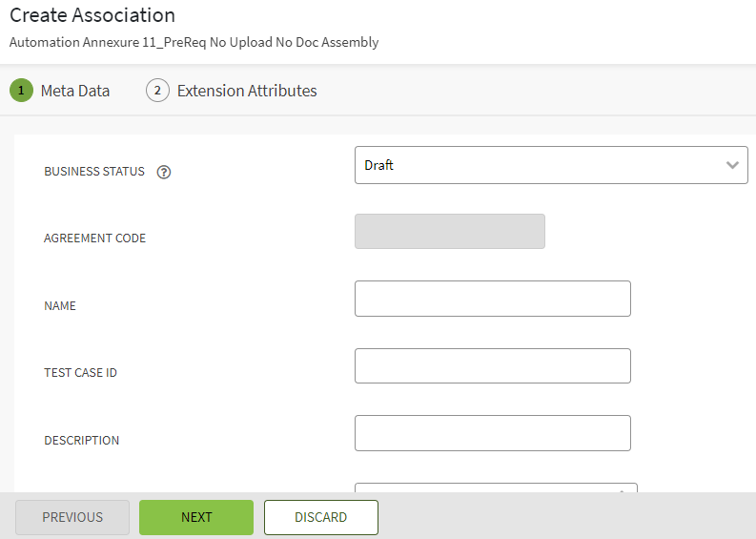This screenshot has width=756, height=539.
Task: Proceed with the green Next button
Action: (196, 517)
